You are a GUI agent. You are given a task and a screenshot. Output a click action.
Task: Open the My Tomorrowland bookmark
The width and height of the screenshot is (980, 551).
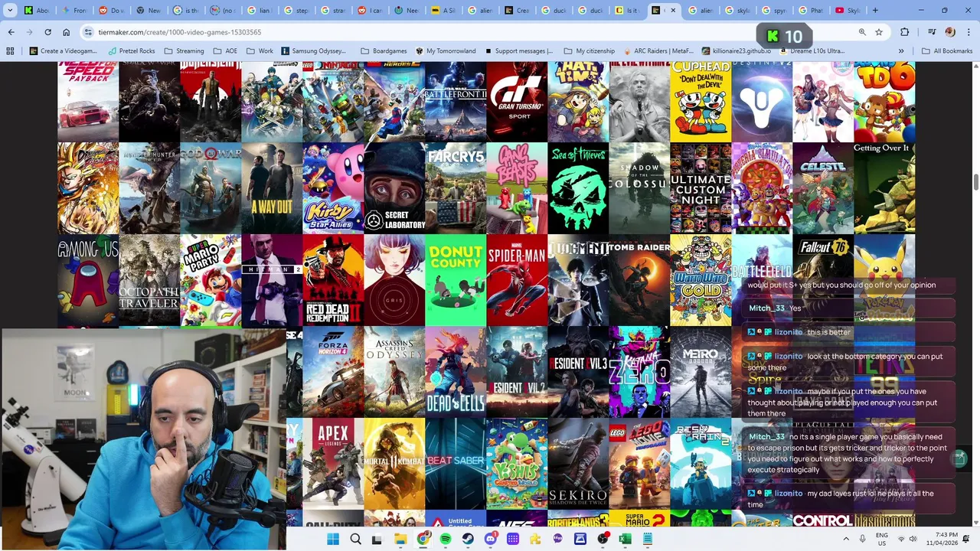[x=446, y=51]
